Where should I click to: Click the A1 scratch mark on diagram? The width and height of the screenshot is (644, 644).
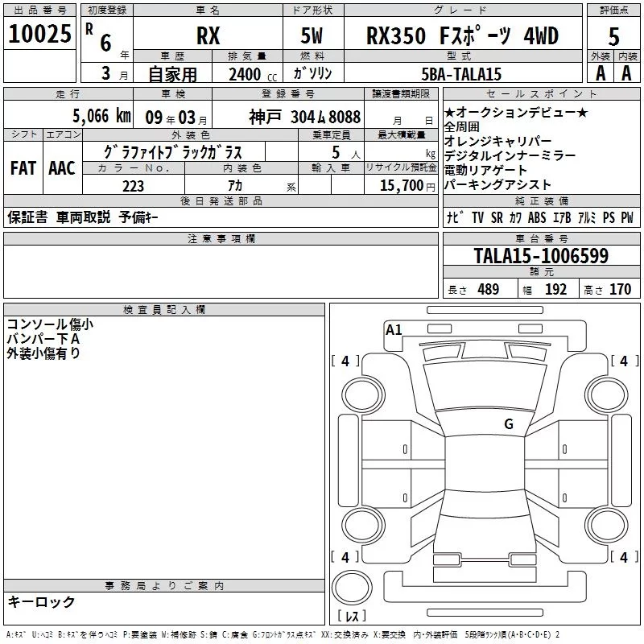394,330
